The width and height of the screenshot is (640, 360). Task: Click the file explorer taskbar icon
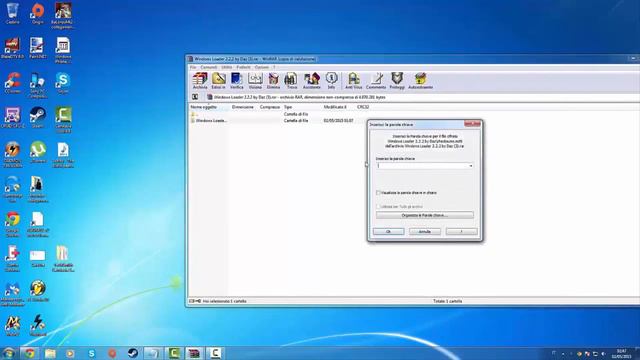coord(50,353)
